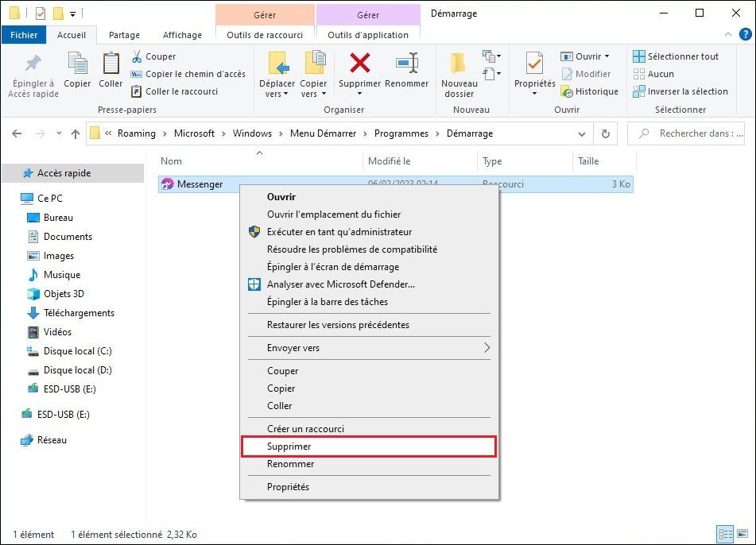The image size is (756, 545).
Task: Click the Copier icon in Presse-papiers group
Action: point(77,64)
